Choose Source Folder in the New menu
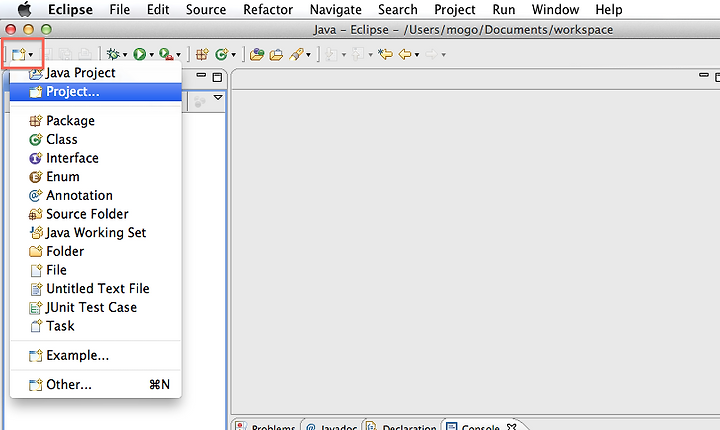This screenshot has height=430, width=720. click(x=96, y=214)
